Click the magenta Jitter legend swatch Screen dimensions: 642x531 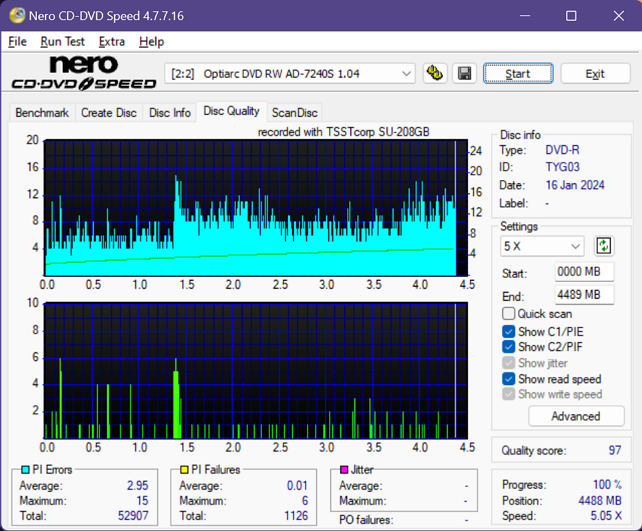coord(344,469)
